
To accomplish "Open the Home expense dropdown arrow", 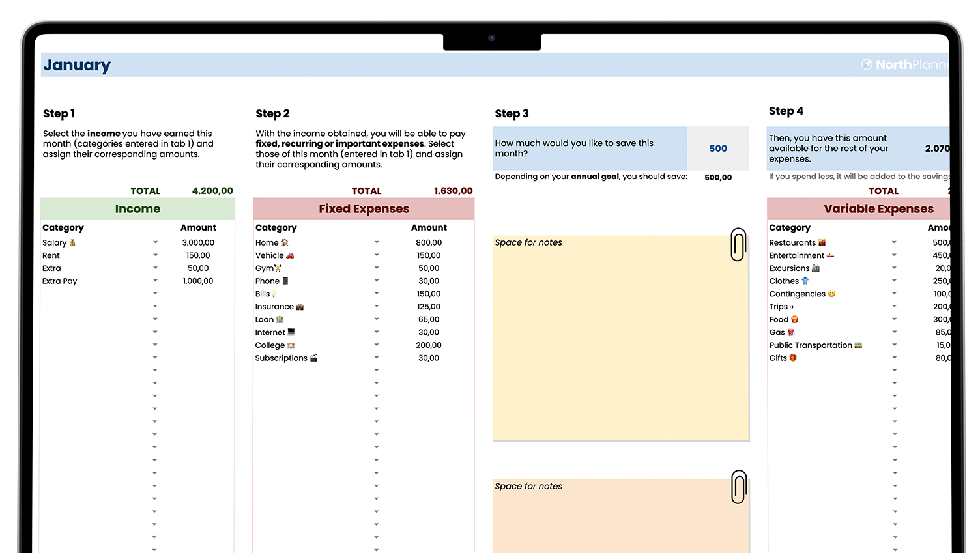I will (377, 242).
